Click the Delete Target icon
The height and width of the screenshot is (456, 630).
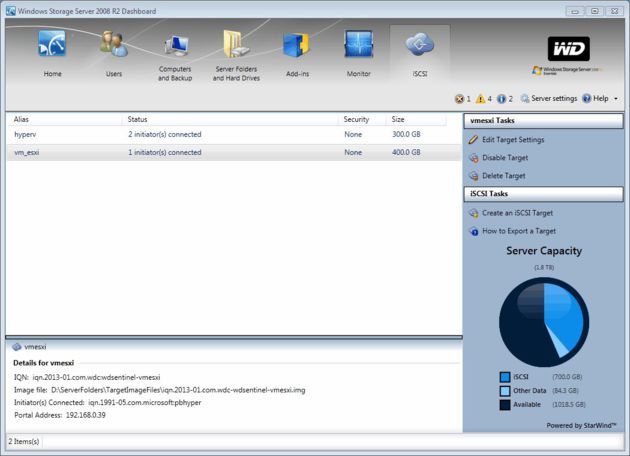474,176
